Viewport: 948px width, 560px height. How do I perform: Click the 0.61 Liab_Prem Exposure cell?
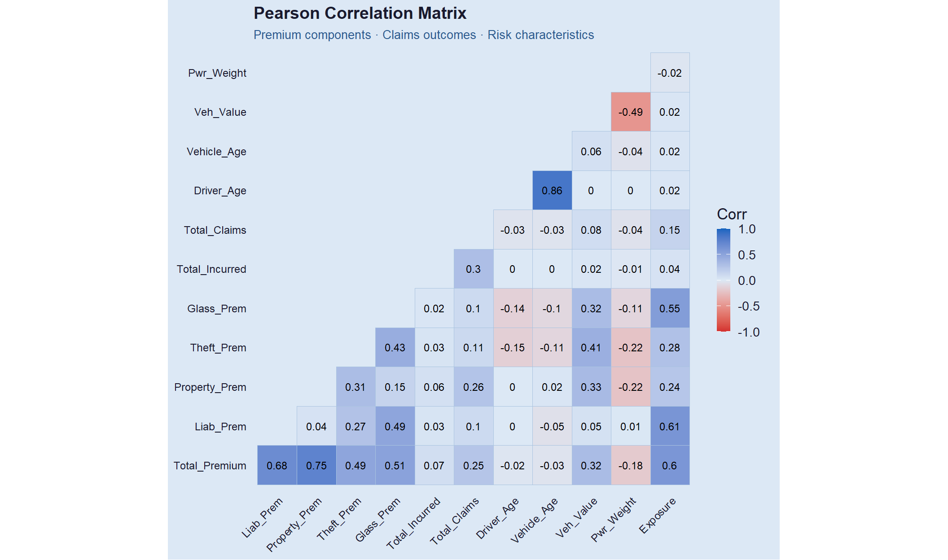tap(670, 426)
